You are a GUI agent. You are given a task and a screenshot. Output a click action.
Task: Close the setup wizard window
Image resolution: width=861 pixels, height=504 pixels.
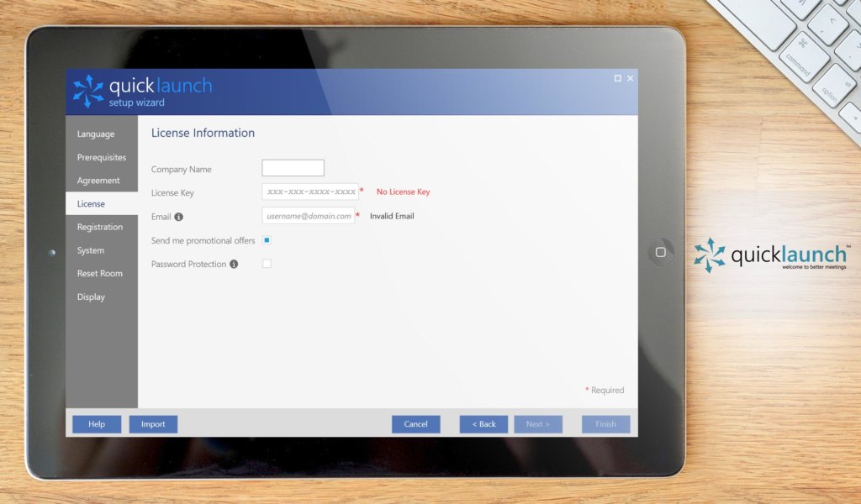click(631, 78)
